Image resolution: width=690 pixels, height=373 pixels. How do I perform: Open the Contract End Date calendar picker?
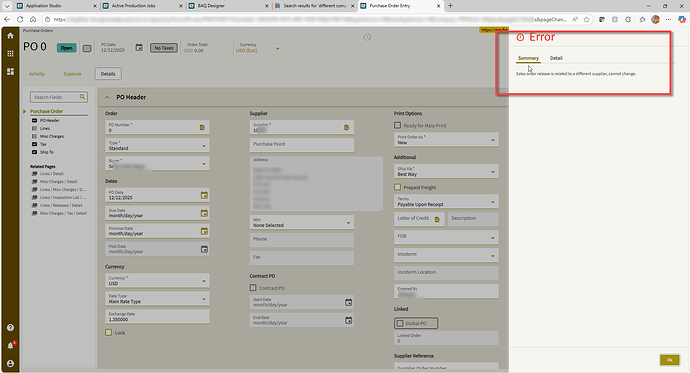[349, 320]
